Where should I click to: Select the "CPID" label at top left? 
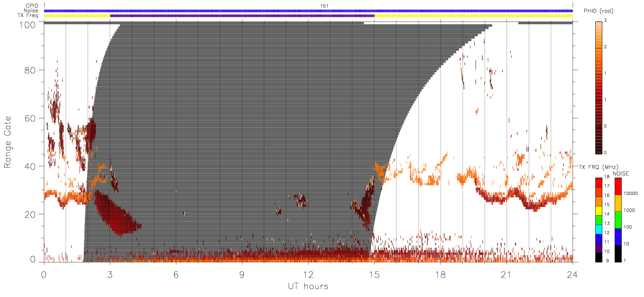tap(32, 6)
